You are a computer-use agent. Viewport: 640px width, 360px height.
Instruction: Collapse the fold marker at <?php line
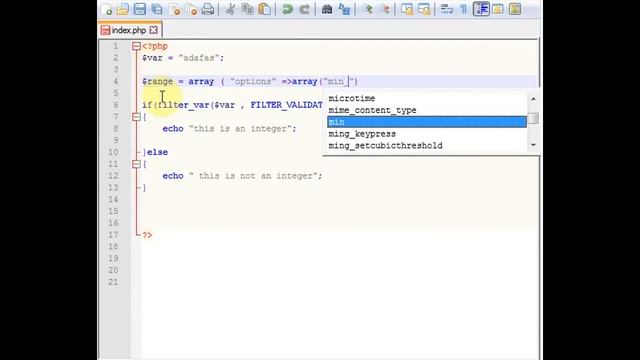tap(136, 46)
